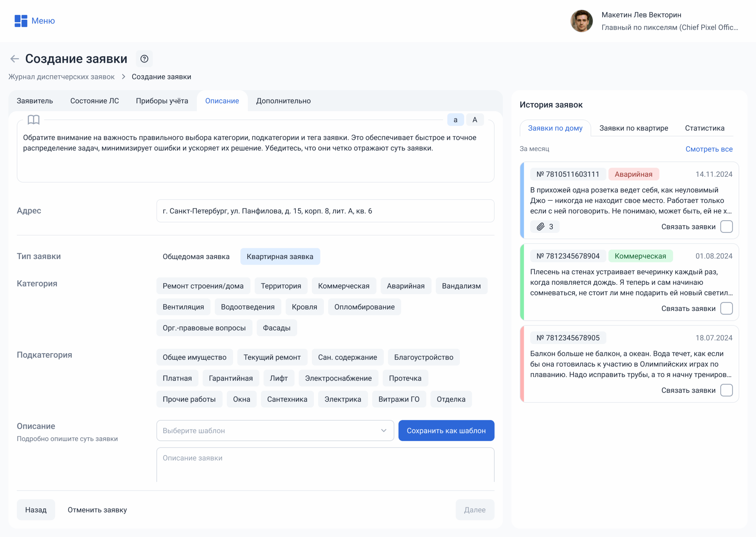This screenshot has height=537, width=756.
Task: Select small font size 'a' button
Action: click(x=455, y=120)
